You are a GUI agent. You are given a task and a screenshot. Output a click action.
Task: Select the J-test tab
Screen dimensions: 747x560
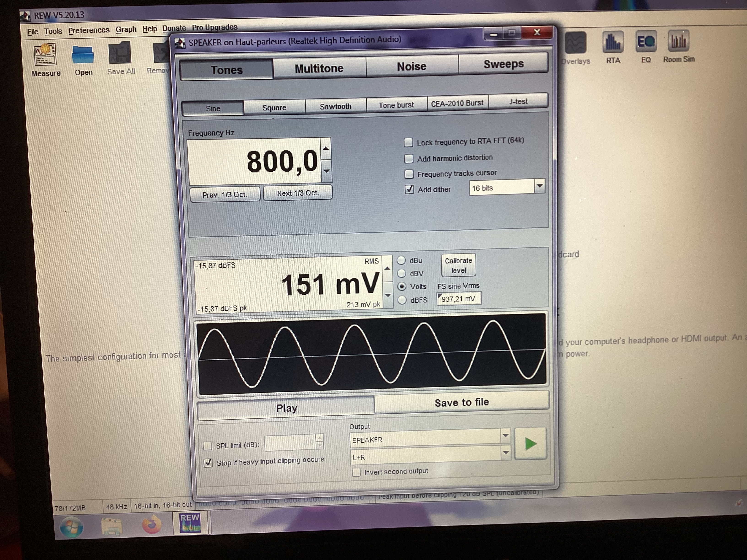[518, 101]
